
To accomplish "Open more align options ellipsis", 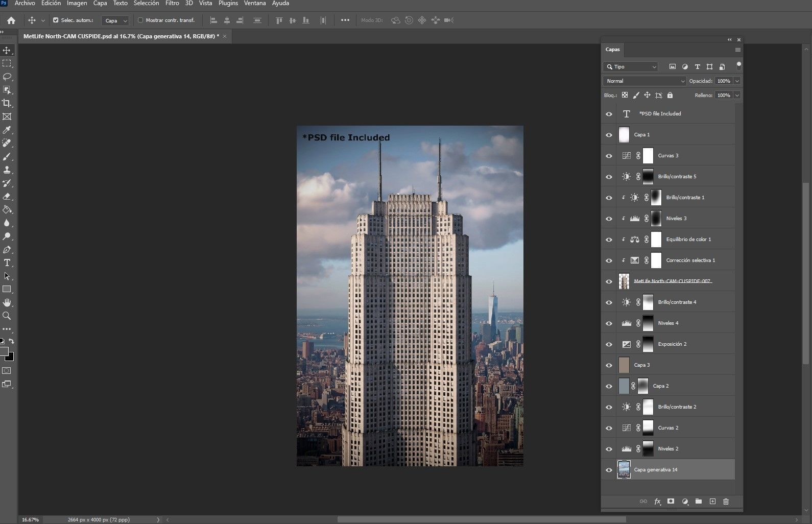I will click(x=345, y=20).
